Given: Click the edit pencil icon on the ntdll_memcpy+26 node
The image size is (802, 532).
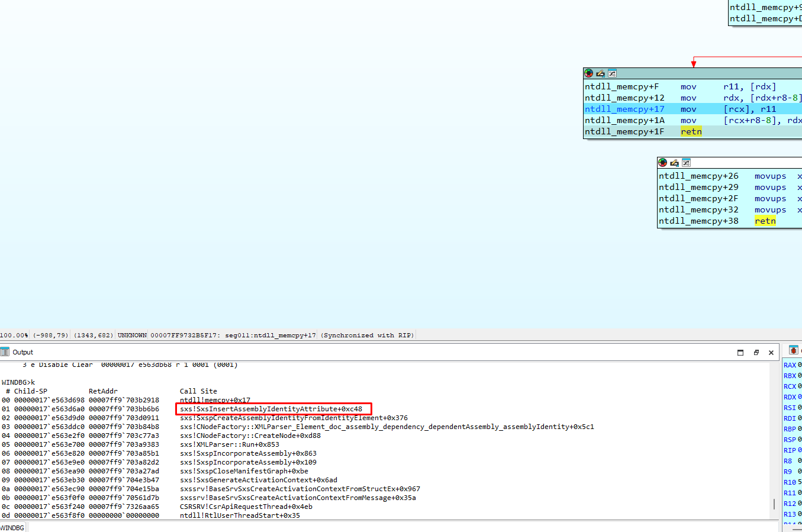Looking at the screenshot, I should point(674,163).
